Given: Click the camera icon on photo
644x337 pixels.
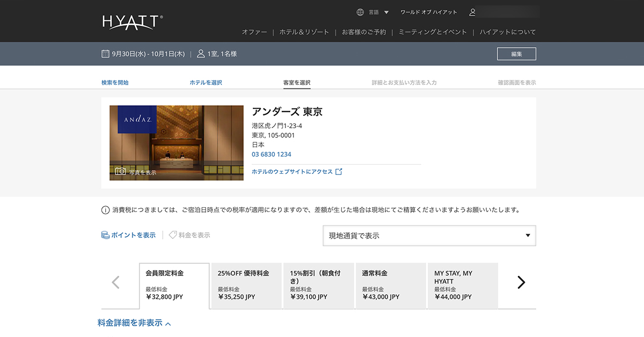Looking at the screenshot, I should (x=121, y=172).
